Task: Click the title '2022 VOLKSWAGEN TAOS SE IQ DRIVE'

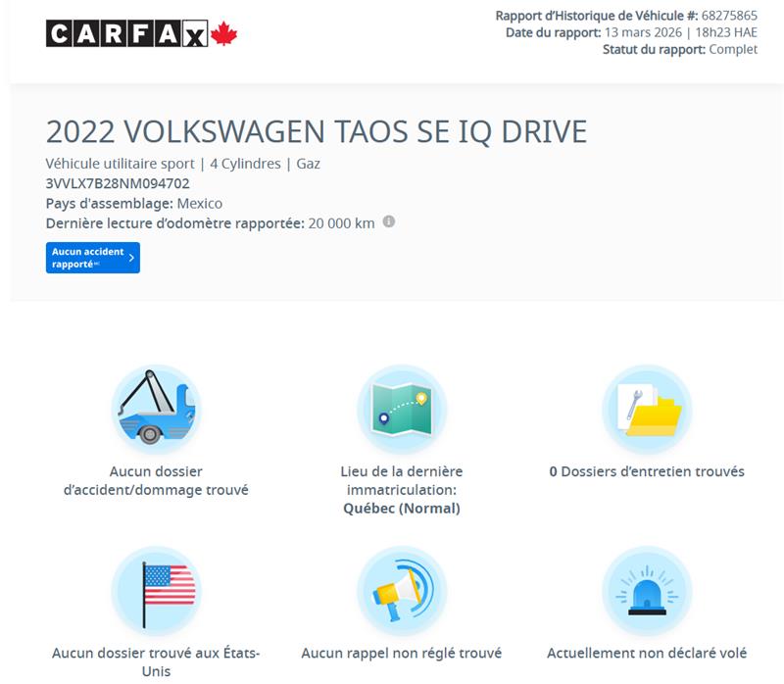Action: pyautogui.click(x=317, y=131)
